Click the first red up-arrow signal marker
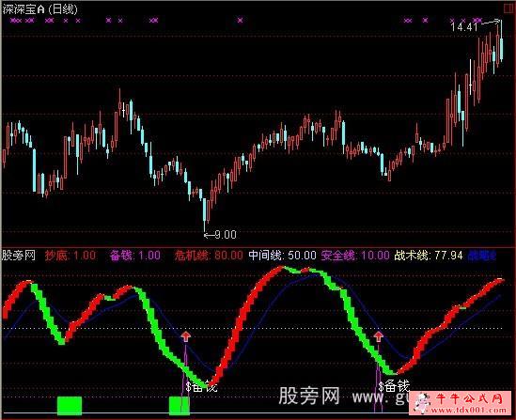This screenshot has height=420, width=516. coord(186,336)
